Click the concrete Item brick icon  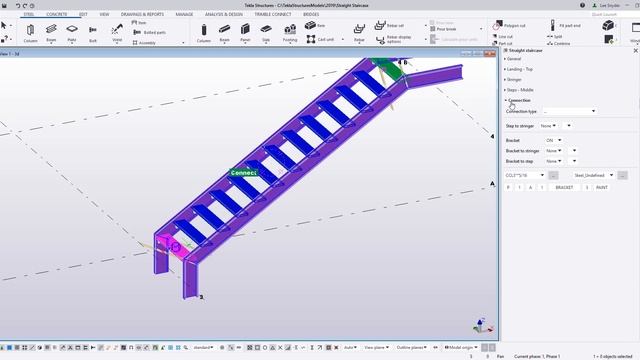(x=310, y=25)
